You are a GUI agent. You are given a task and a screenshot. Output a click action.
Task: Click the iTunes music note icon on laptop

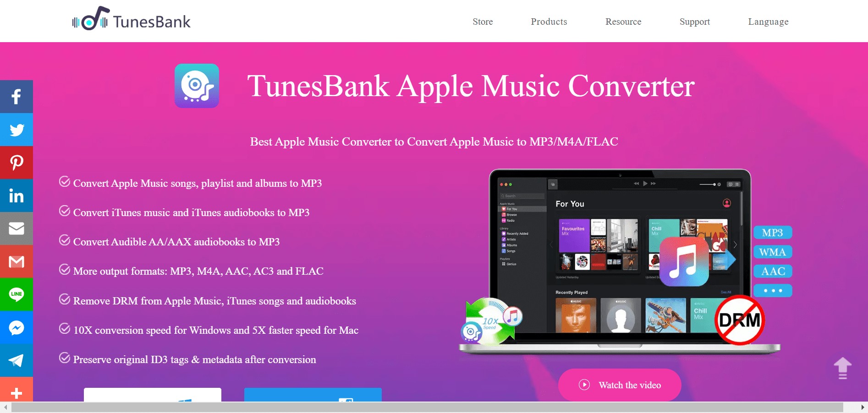coord(684,261)
